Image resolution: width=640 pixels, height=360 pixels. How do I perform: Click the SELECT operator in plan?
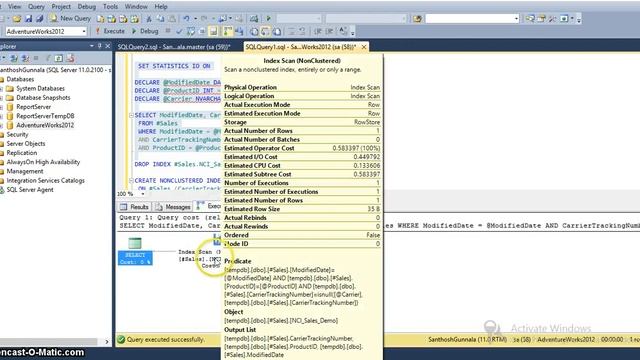pos(135,251)
